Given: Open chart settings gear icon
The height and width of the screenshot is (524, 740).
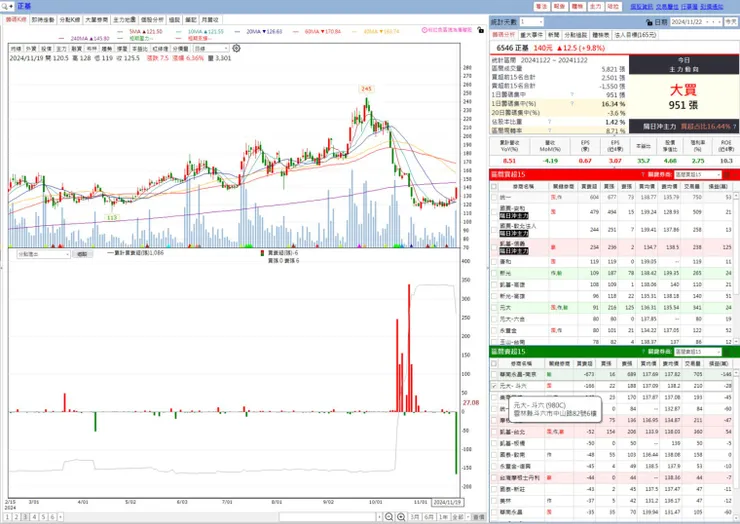Looking at the screenshot, I should 236,48.
